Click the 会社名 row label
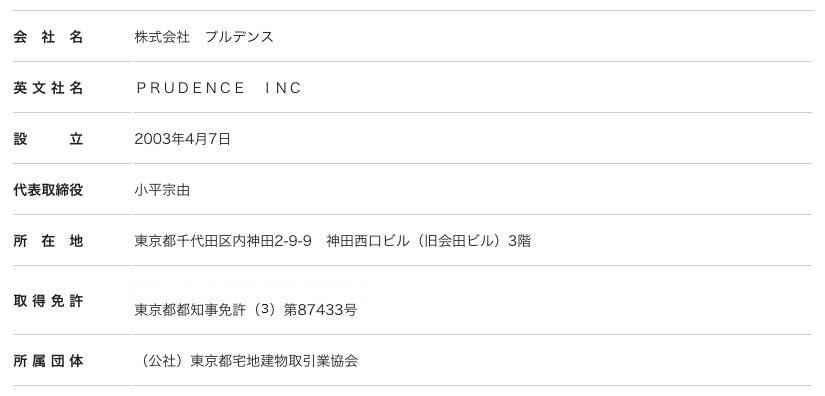Viewport: 825px width, 396px height. pos(48,37)
